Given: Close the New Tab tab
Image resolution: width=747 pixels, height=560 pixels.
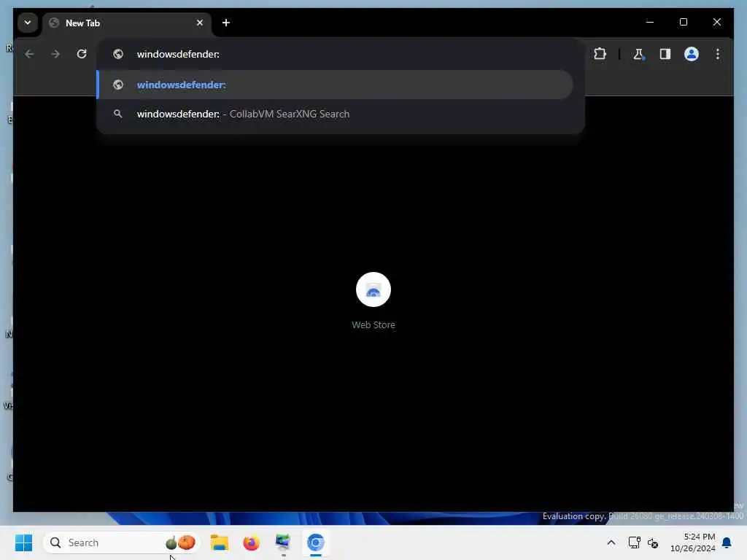Looking at the screenshot, I should [200, 23].
